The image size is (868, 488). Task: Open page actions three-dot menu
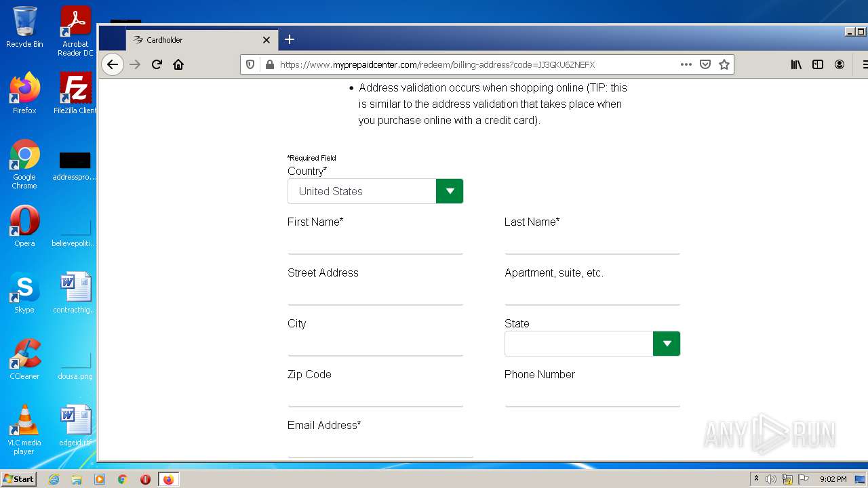(686, 64)
